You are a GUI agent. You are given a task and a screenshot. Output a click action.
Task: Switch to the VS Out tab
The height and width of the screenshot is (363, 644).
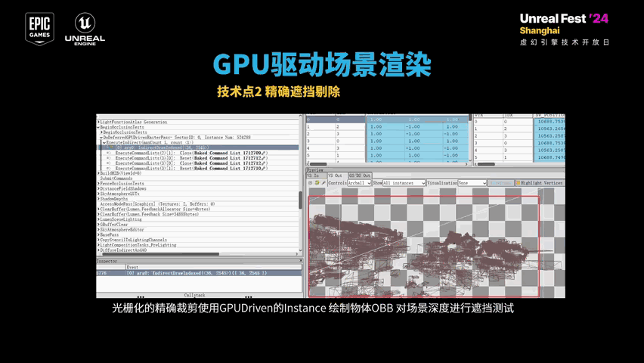[x=337, y=175]
